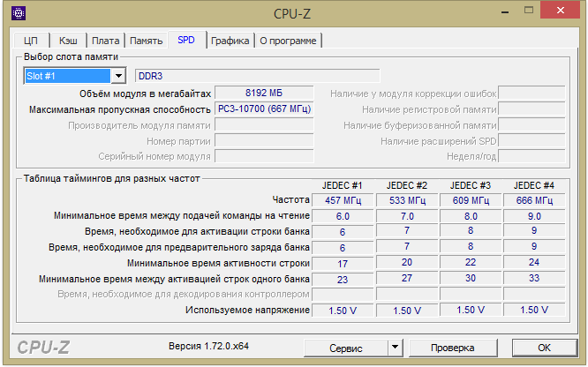The height and width of the screenshot is (367, 588).
Task: Open the Плата tab
Action: pos(106,41)
